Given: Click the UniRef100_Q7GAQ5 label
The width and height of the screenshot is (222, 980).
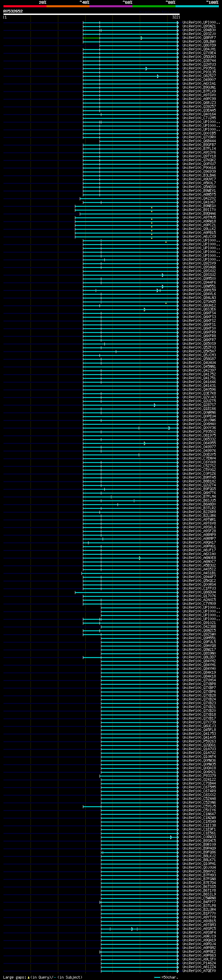Looking at the screenshot, I should point(199,302).
